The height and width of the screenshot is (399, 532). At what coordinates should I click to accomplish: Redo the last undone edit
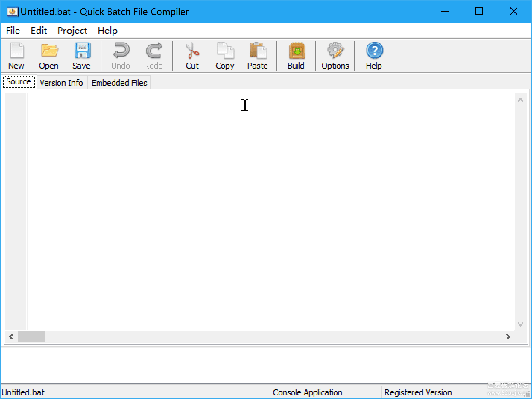[x=153, y=56]
